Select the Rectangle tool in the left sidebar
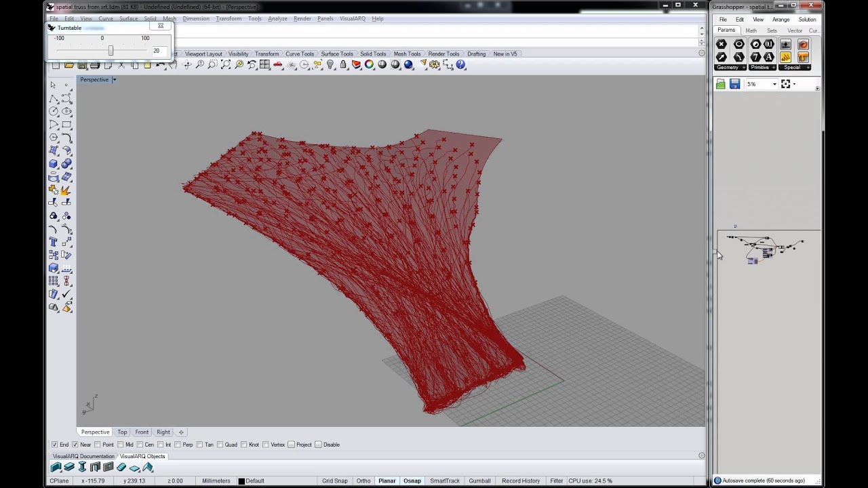 [66, 125]
